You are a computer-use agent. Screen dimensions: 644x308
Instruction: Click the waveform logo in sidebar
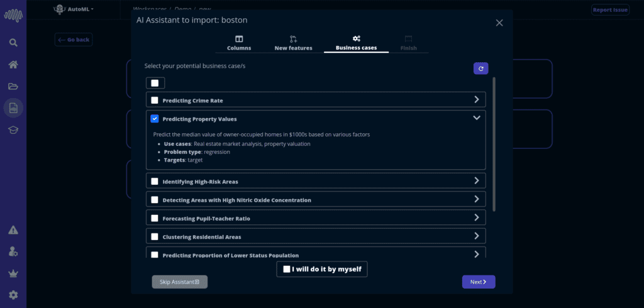[x=13, y=16]
